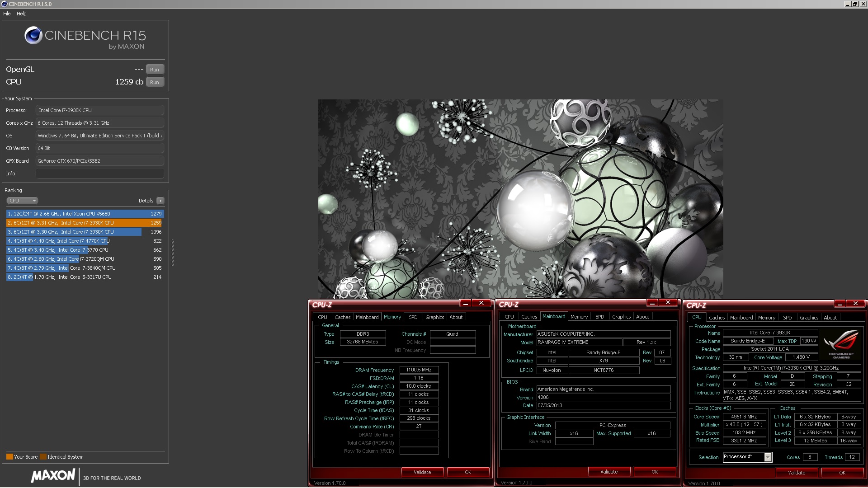The width and height of the screenshot is (868, 488).
Task: Open Memory tab in rightmost CPU-Z window
Action: click(x=767, y=318)
